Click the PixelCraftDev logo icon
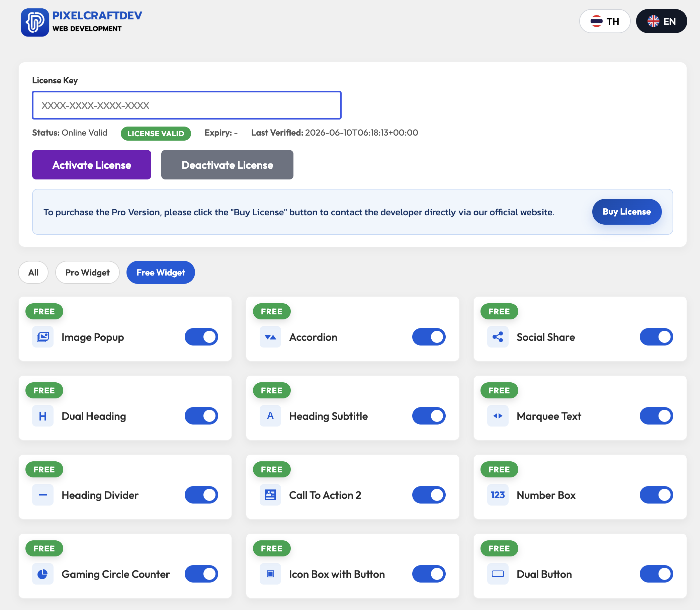700x610 pixels. tap(35, 22)
